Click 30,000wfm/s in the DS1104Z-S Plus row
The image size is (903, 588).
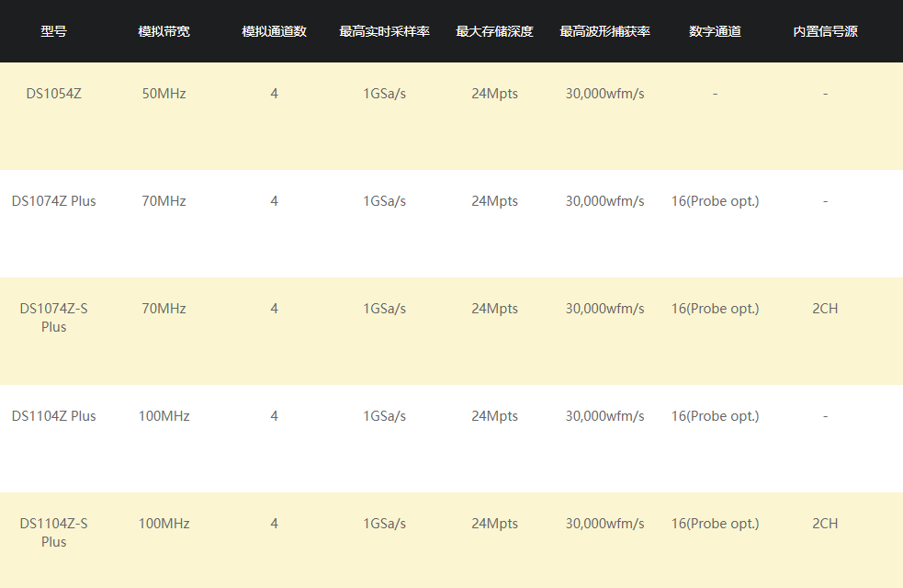(604, 524)
